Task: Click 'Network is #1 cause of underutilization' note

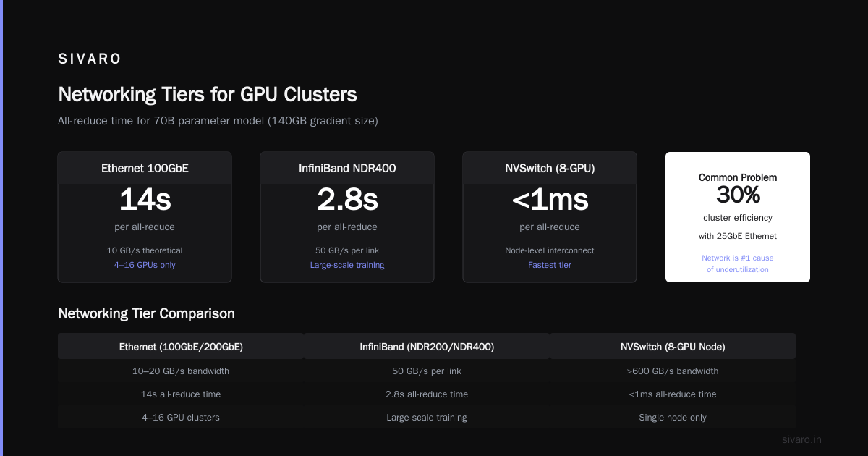Action: 738,263
